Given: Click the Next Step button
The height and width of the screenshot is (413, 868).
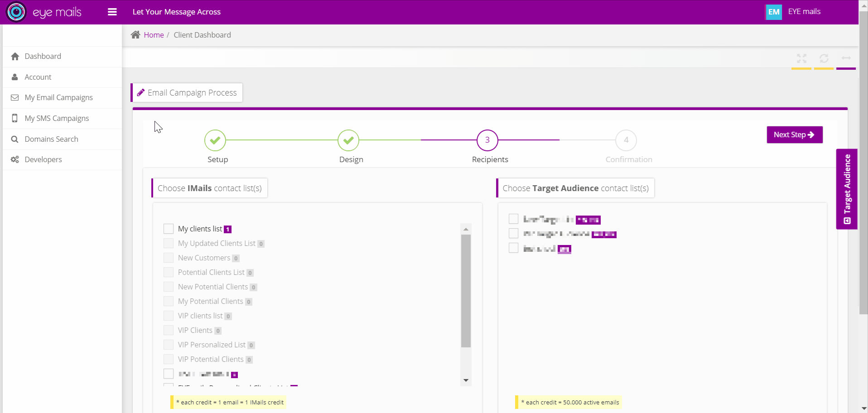Looking at the screenshot, I should click(x=794, y=134).
